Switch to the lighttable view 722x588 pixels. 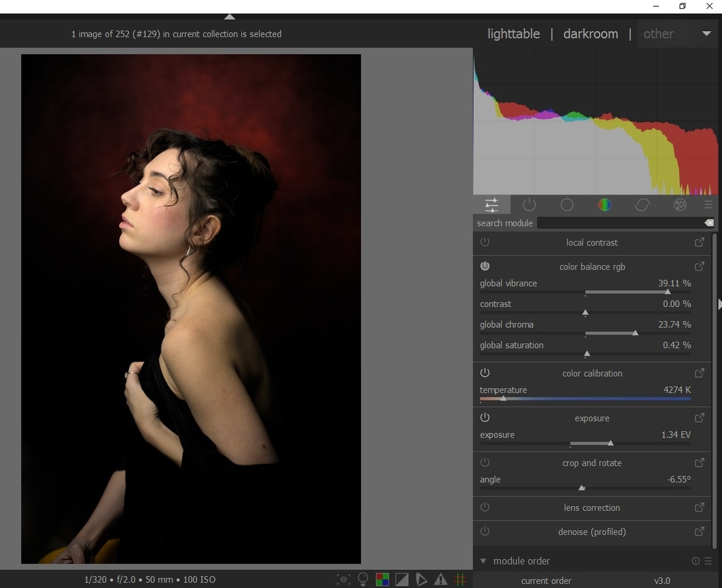[513, 34]
